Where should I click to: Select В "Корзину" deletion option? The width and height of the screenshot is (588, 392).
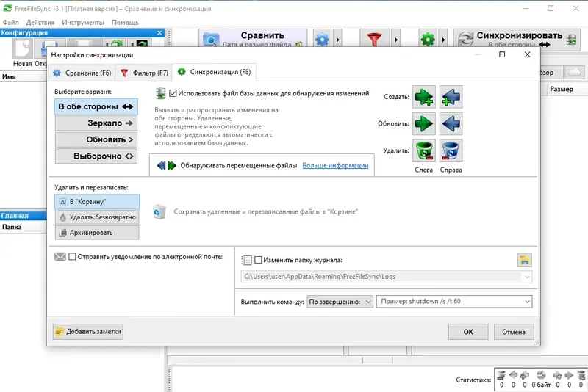tap(97, 202)
